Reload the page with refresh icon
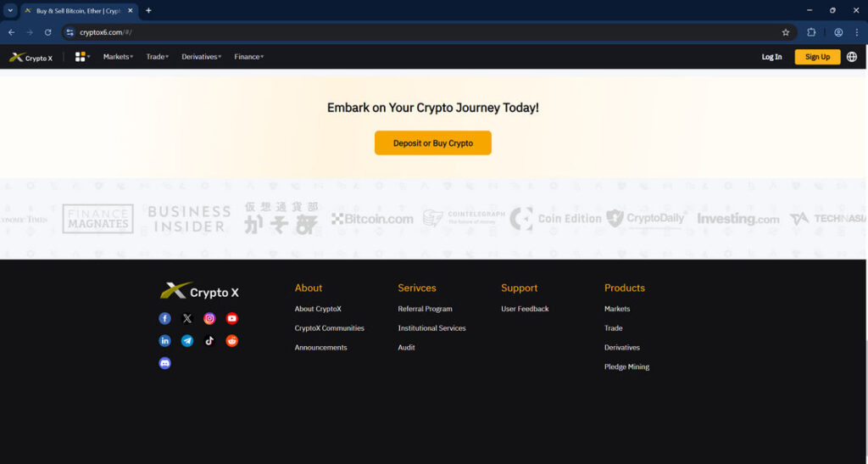The image size is (868, 464). tap(48, 33)
